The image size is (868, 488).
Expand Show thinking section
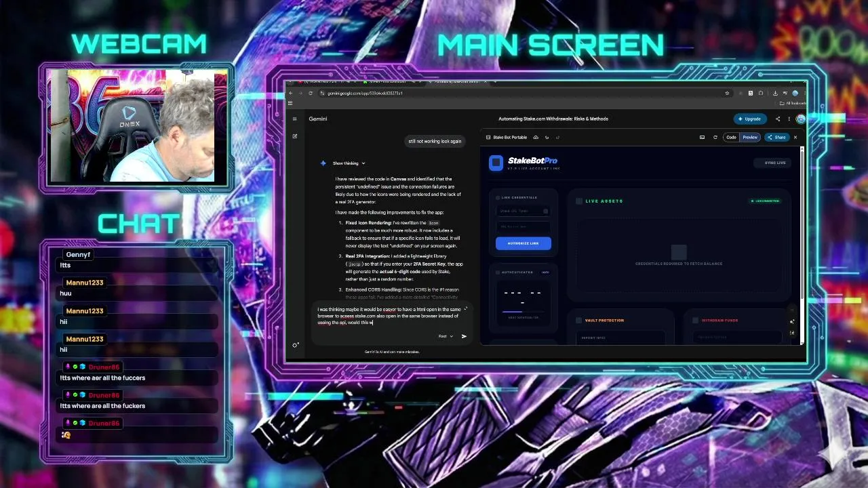(x=349, y=163)
